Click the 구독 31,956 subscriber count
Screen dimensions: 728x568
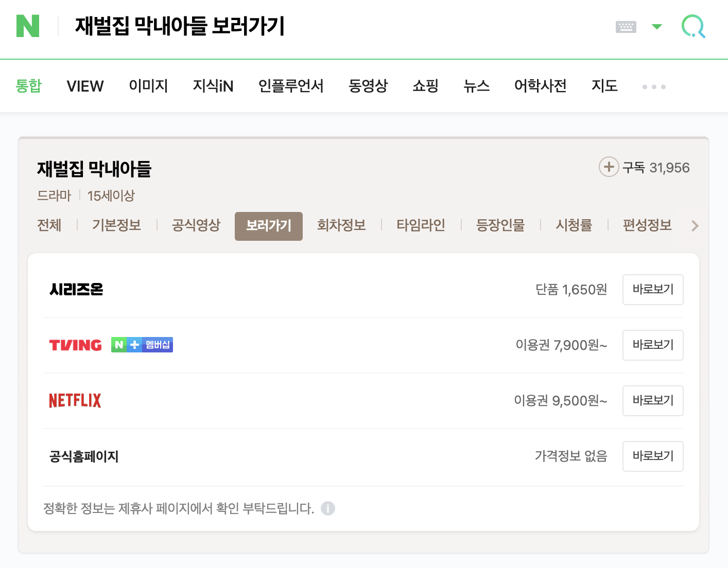click(656, 168)
